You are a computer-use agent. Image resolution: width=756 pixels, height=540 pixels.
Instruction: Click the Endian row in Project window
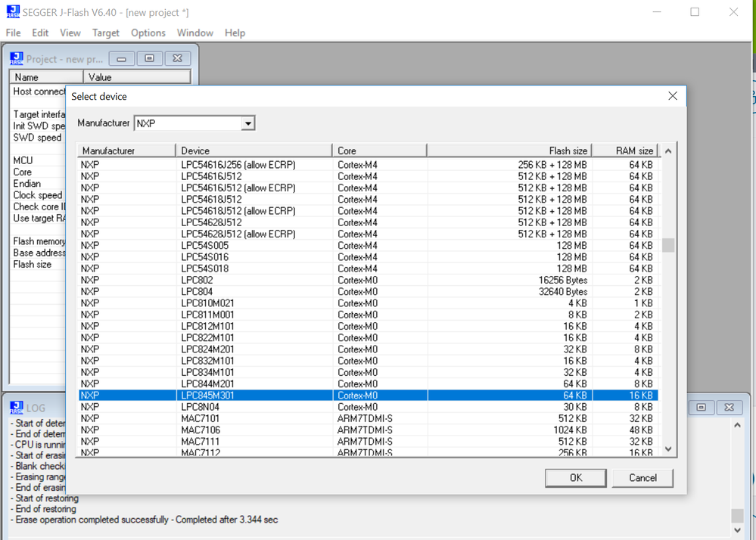38,184
